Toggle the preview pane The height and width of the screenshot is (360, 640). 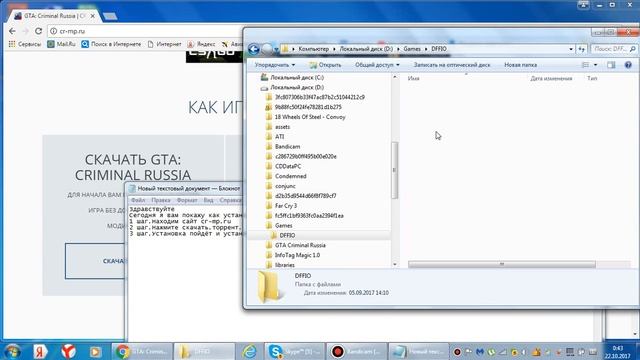(611, 65)
